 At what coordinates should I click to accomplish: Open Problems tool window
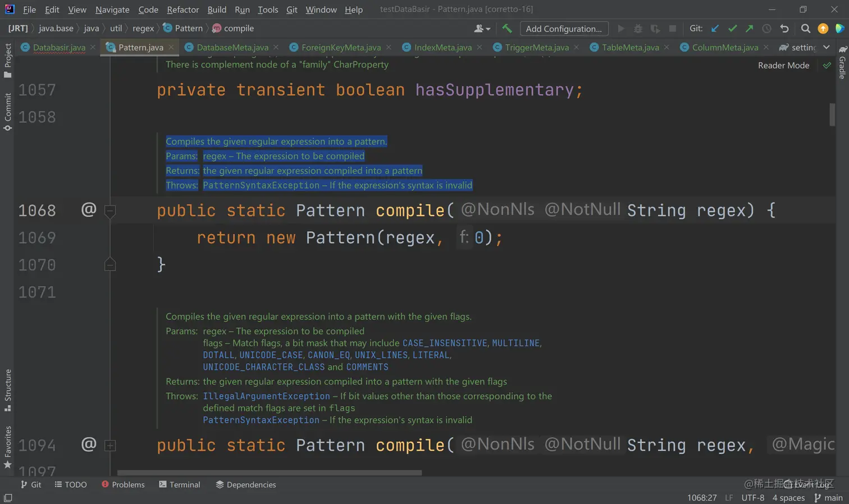click(x=123, y=484)
